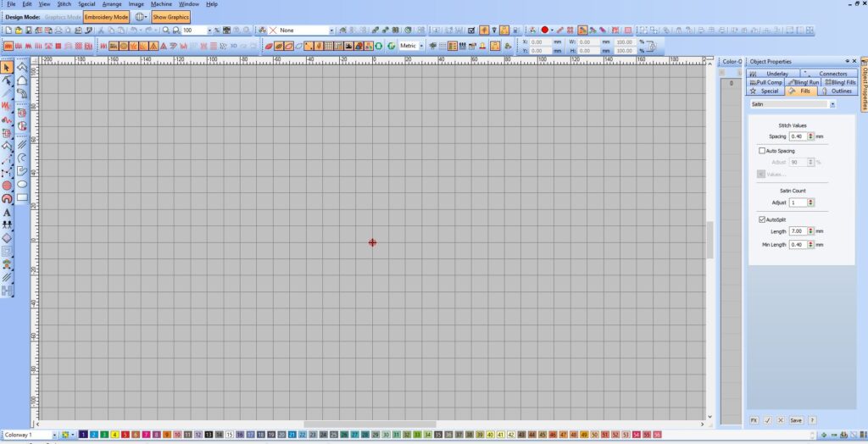Switch to the Outlines tab
This screenshot has height=444, width=868.
click(838, 91)
